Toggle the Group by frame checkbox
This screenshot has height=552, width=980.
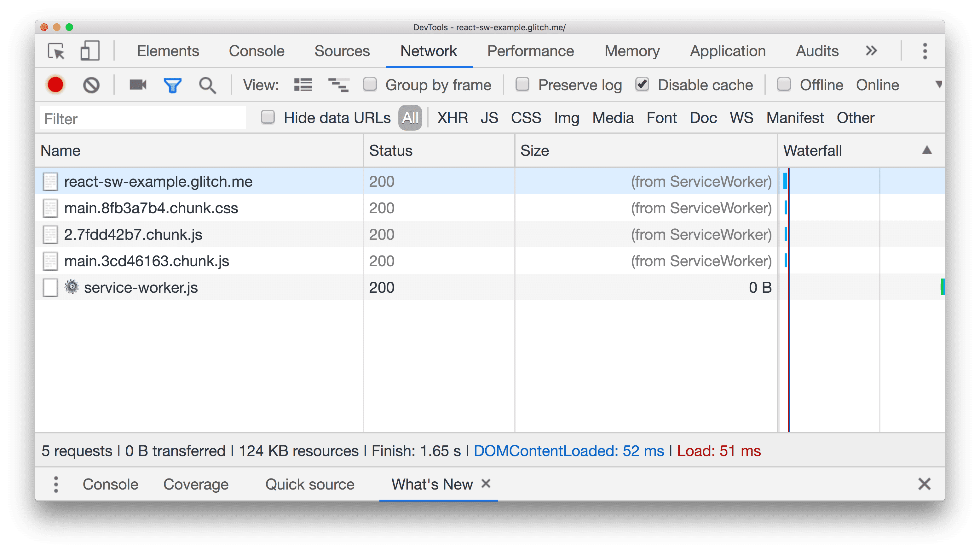point(371,85)
